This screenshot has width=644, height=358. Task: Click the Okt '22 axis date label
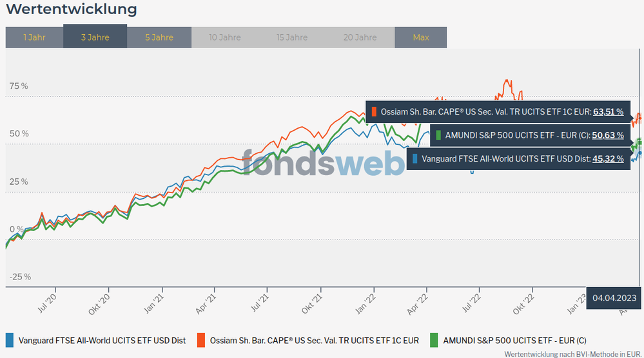tap(524, 305)
